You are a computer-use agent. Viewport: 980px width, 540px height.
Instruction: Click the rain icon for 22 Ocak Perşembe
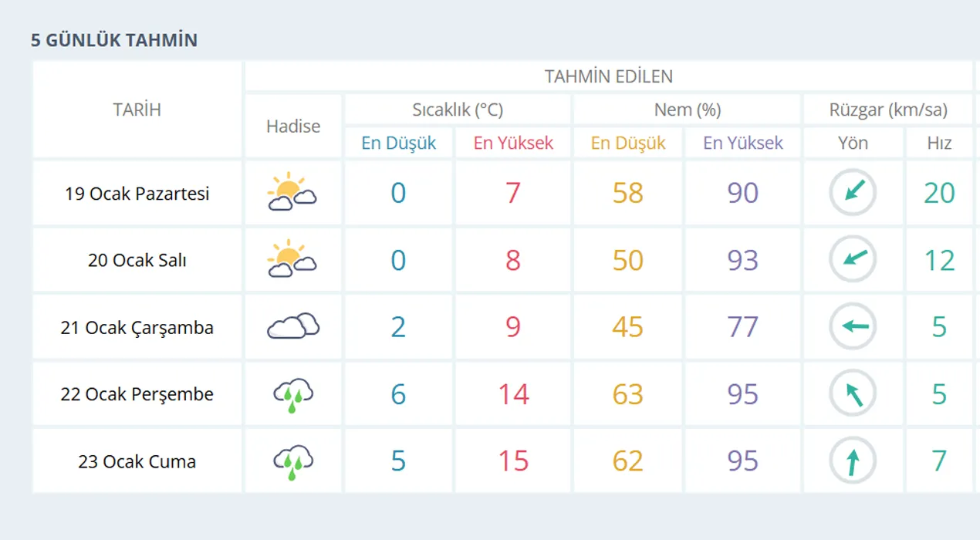pyautogui.click(x=293, y=394)
